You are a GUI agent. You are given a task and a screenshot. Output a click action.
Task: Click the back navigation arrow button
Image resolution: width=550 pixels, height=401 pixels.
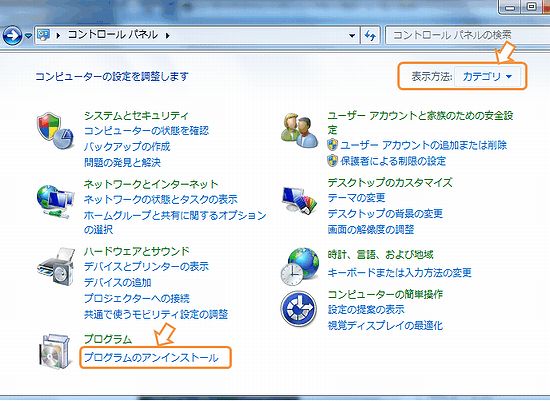click(12, 35)
